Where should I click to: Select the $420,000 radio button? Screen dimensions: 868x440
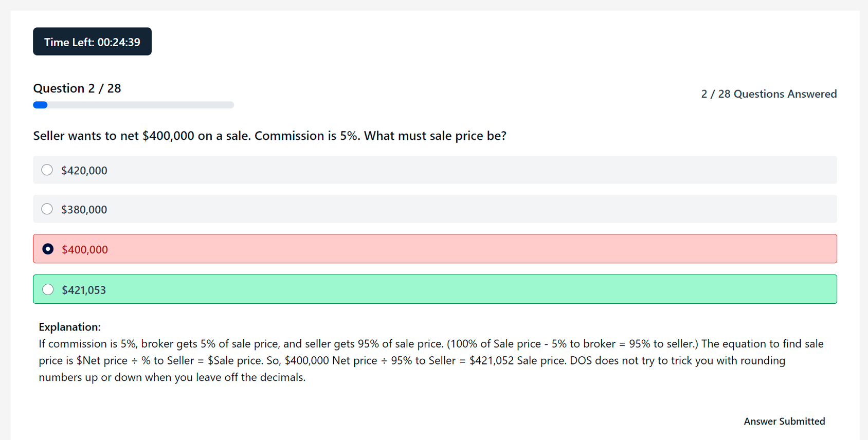click(47, 170)
